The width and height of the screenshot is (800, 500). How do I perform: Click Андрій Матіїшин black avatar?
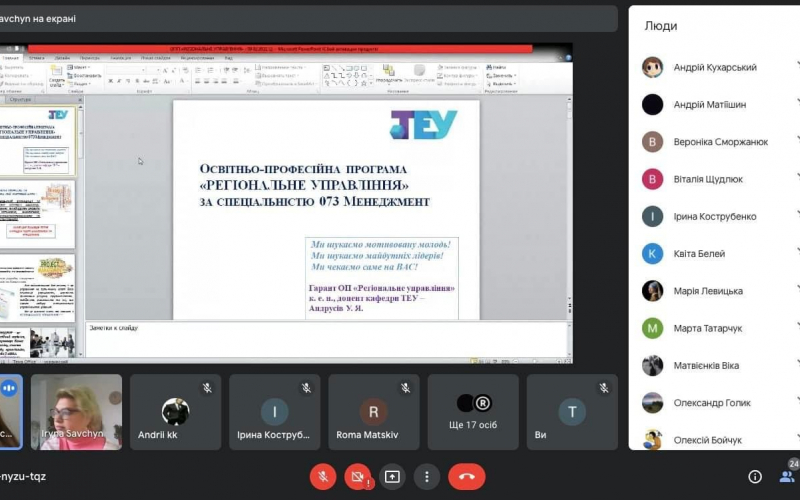[x=652, y=105]
